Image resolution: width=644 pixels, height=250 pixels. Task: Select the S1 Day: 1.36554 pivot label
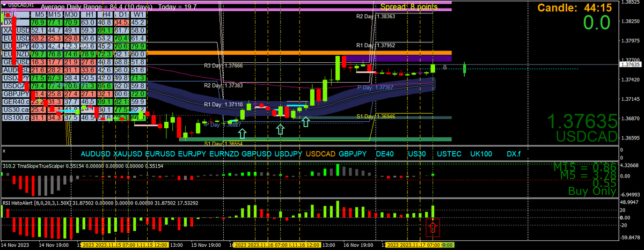pyautogui.click(x=223, y=144)
